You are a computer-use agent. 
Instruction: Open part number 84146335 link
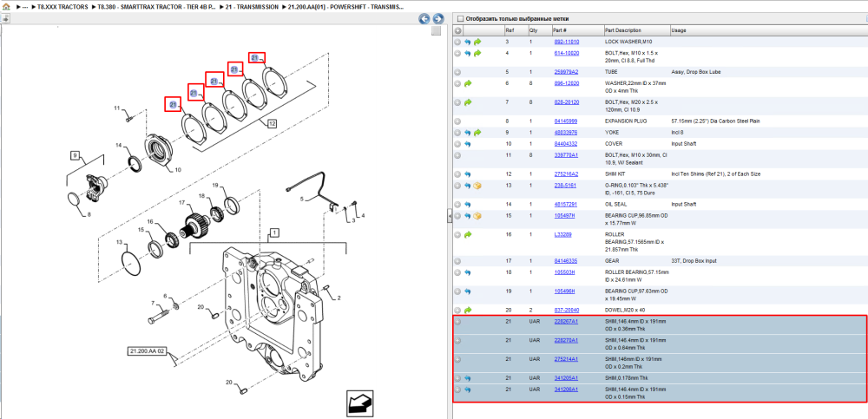[x=566, y=261]
